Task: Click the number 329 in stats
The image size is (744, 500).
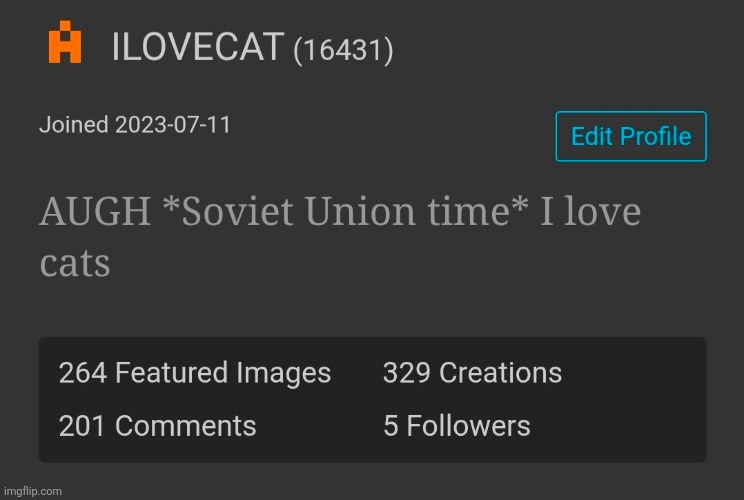Action: pos(407,372)
